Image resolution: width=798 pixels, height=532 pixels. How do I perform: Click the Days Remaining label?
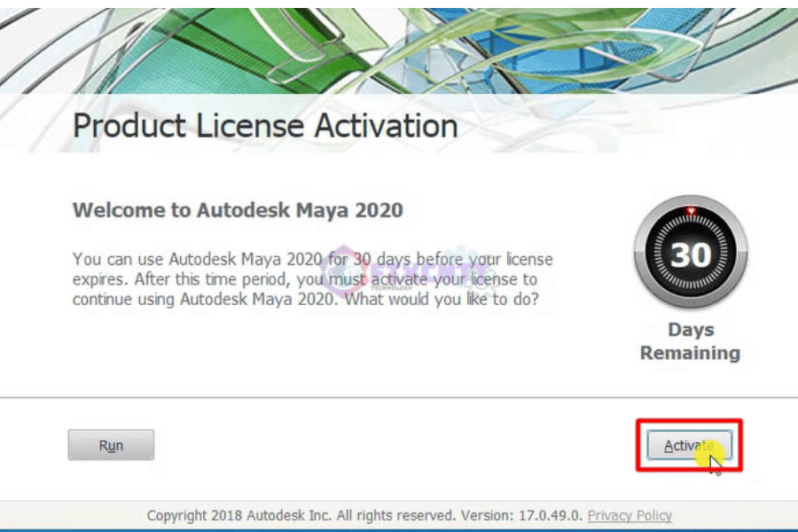(x=690, y=341)
